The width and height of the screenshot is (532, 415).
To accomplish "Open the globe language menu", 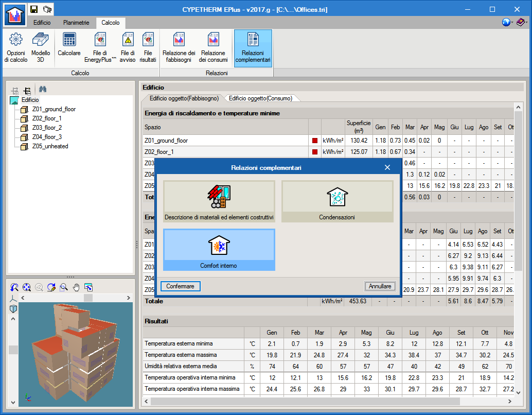I will click(506, 23).
